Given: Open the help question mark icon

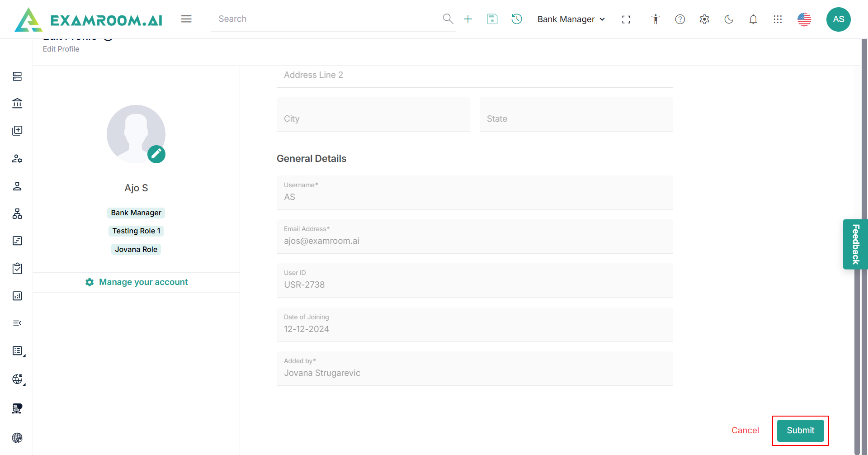Looking at the screenshot, I should coord(680,19).
